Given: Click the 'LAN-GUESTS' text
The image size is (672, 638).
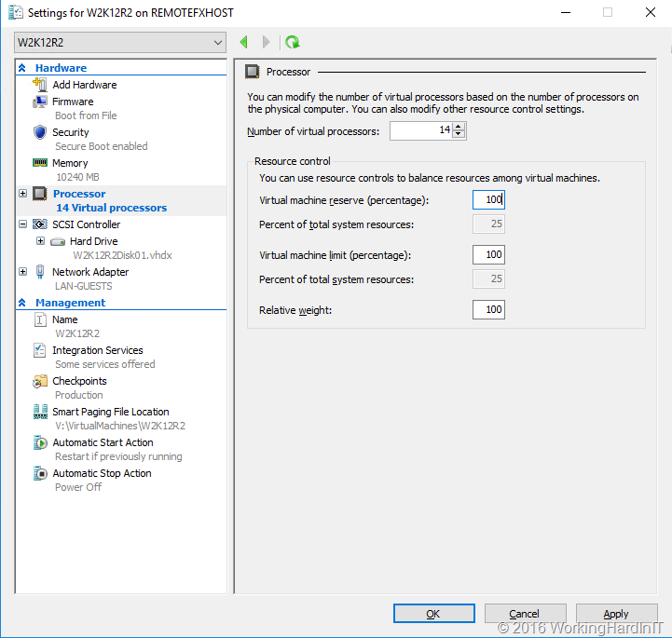Looking at the screenshot, I should click(x=84, y=286).
